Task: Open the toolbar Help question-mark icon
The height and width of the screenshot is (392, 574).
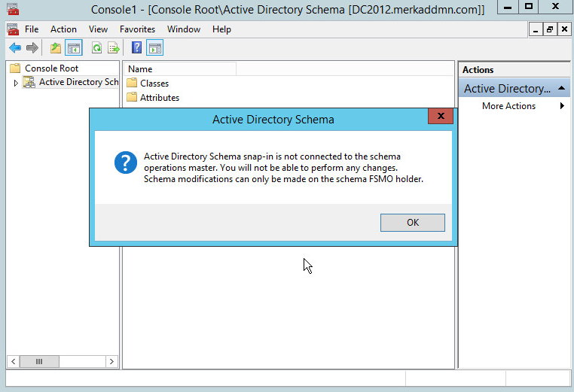Action: 136,47
